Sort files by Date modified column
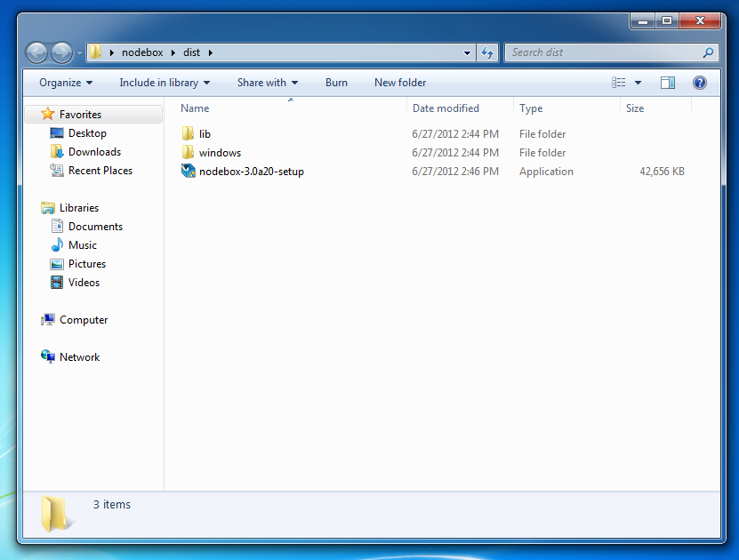 pyautogui.click(x=446, y=108)
